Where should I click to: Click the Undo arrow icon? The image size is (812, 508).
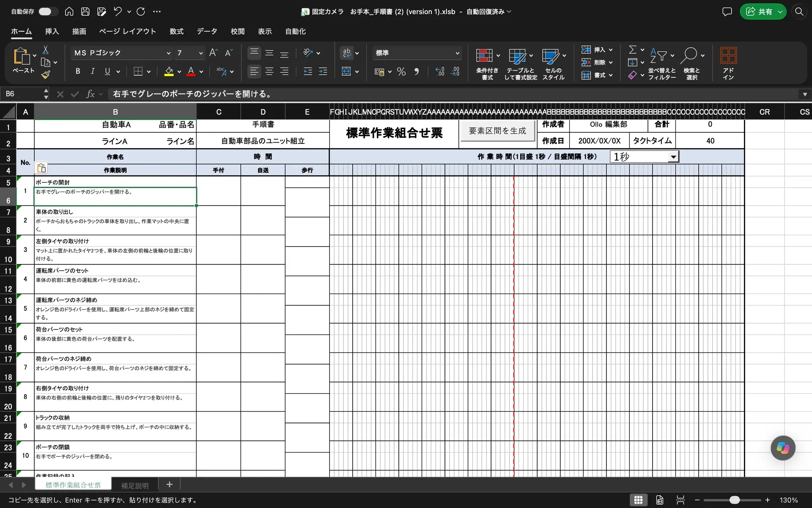(118, 11)
